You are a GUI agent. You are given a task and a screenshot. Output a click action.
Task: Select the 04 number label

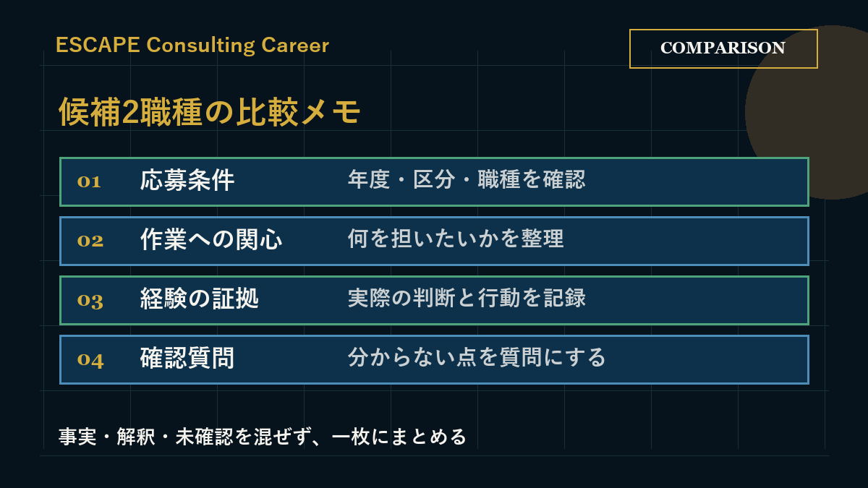90,359
